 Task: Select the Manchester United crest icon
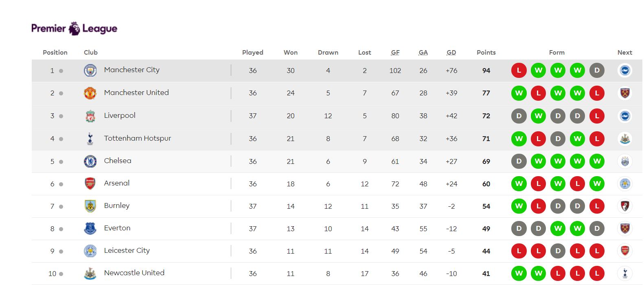coord(90,93)
